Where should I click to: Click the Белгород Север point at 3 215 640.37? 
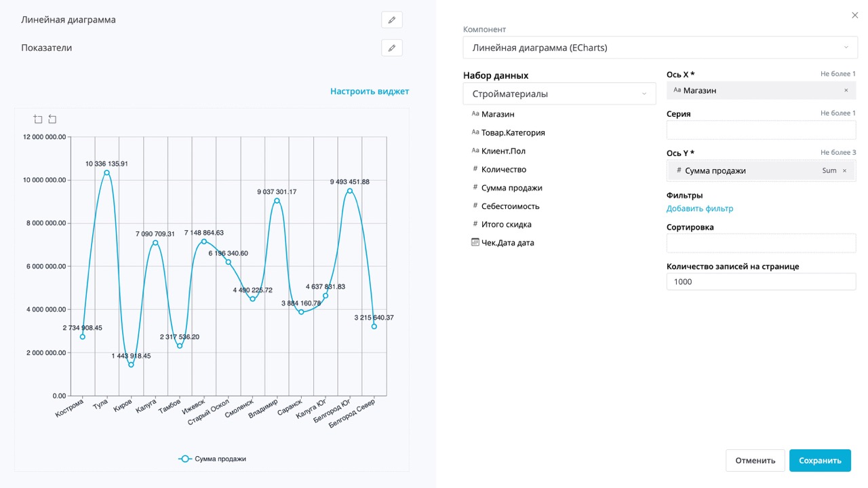click(x=374, y=326)
